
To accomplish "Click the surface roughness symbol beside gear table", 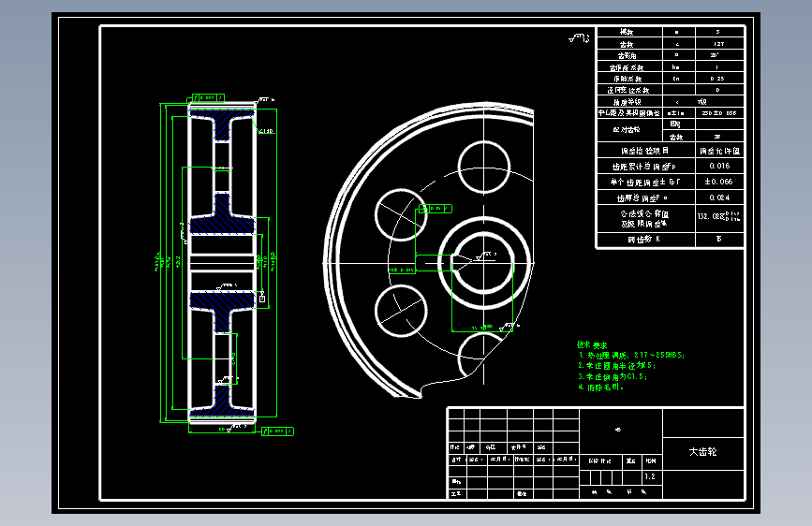I will click(x=579, y=37).
